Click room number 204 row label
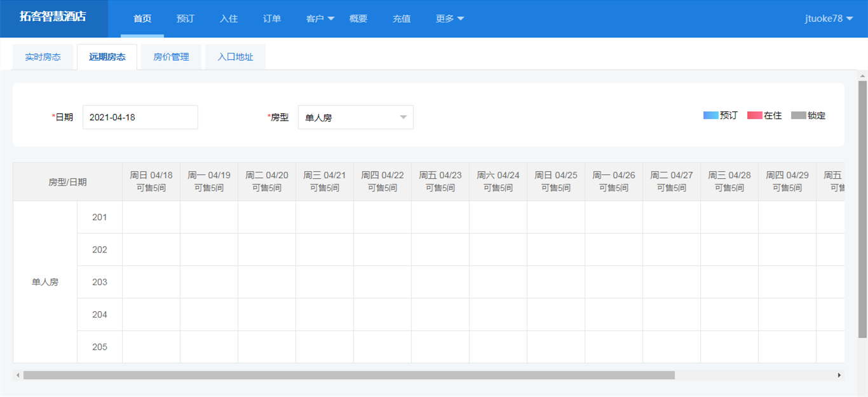 pos(100,314)
